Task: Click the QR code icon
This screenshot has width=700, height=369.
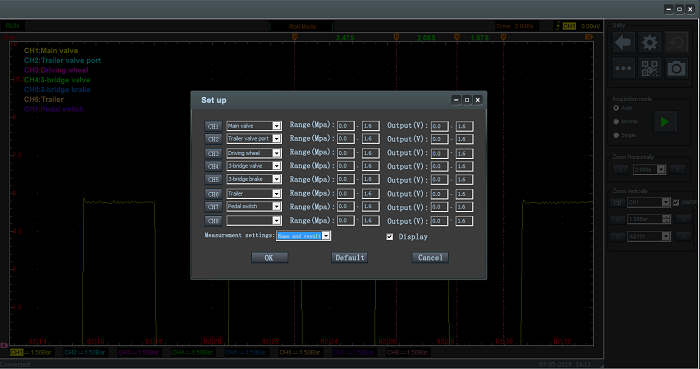Action: [x=650, y=69]
